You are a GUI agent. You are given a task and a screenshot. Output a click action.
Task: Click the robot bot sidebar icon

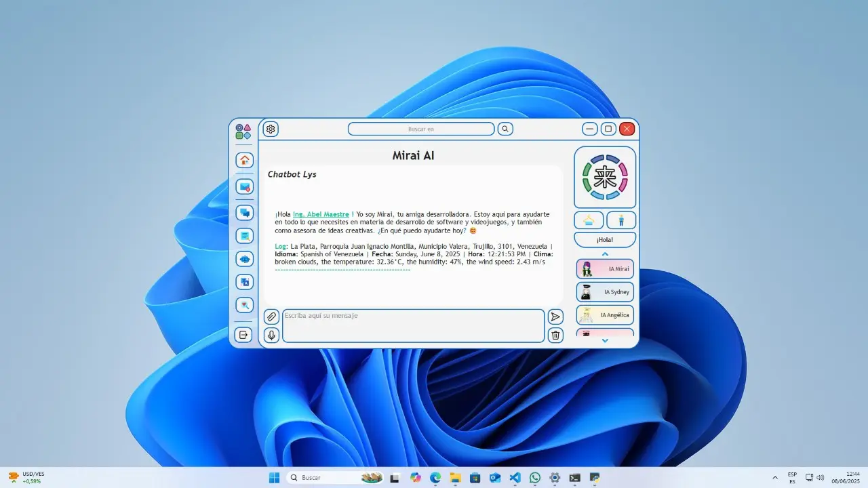244,259
